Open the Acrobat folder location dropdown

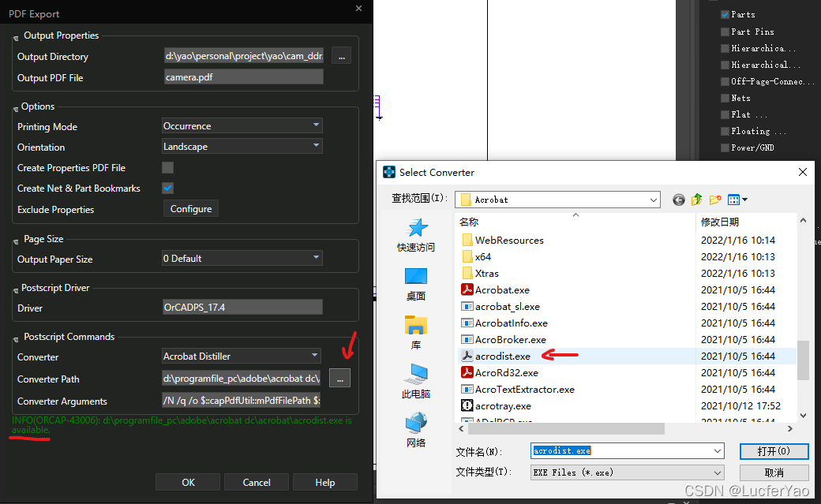557,200
